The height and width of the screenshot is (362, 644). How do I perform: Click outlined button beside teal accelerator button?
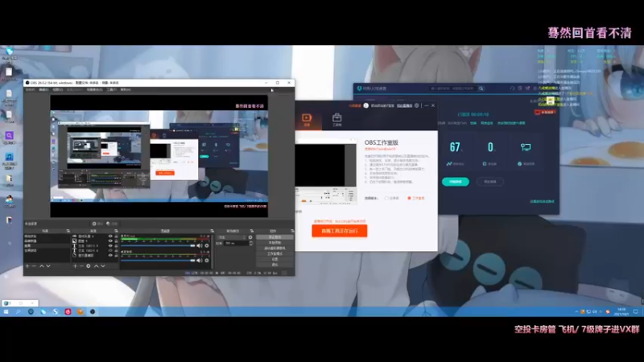pyautogui.click(x=490, y=182)
